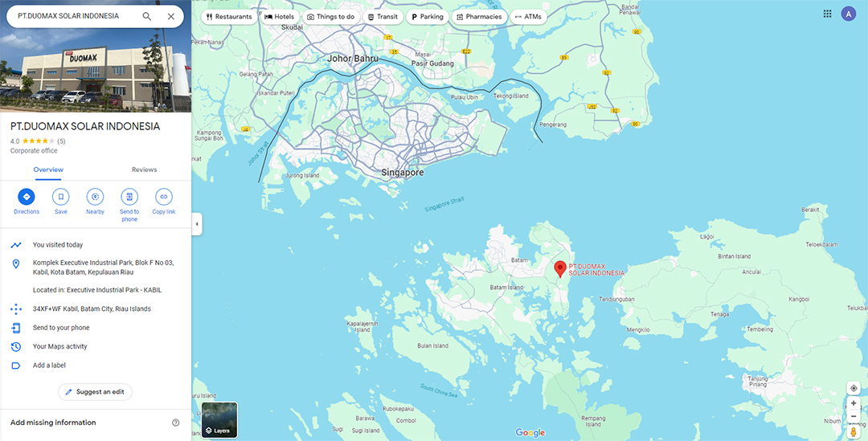This screenshot has width=868, height=441.
Task: Select the Things to do chip
Action: coord(331,17)
